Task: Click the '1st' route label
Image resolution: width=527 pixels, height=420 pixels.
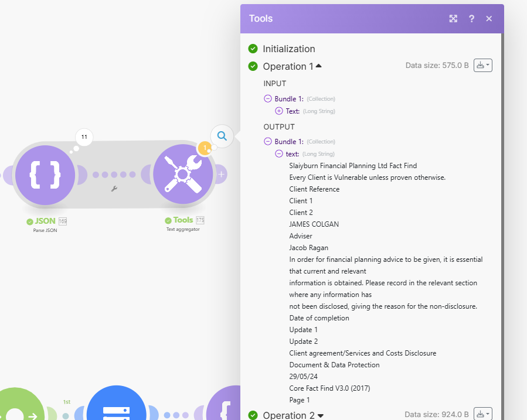Action: pyautogui.click(x=67, y=402)
